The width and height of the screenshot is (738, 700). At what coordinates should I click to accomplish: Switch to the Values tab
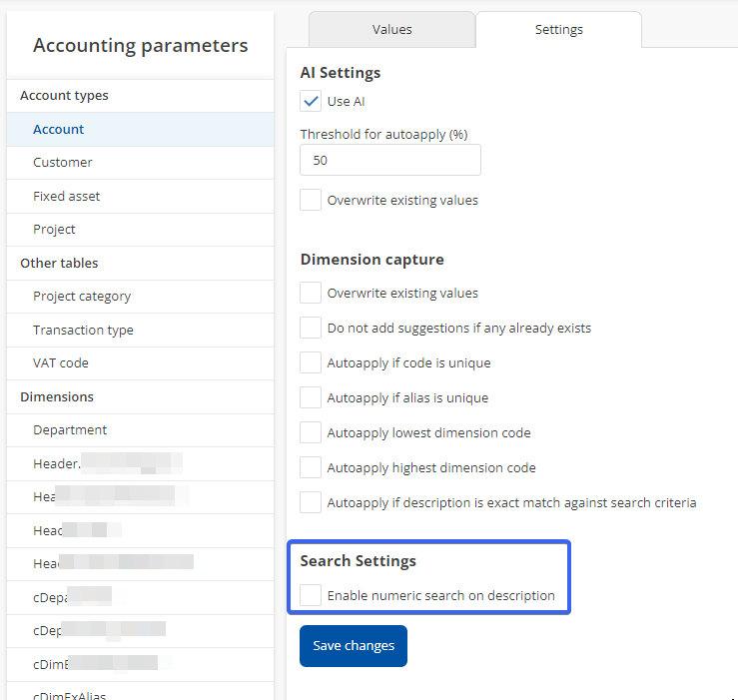(391, 30)
